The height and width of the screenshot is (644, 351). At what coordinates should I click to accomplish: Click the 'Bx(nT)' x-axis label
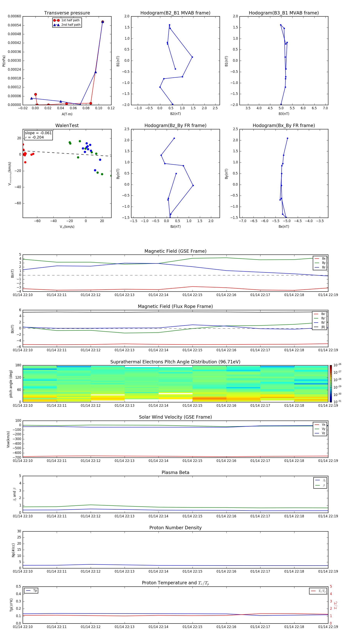(x=284, y=227)
